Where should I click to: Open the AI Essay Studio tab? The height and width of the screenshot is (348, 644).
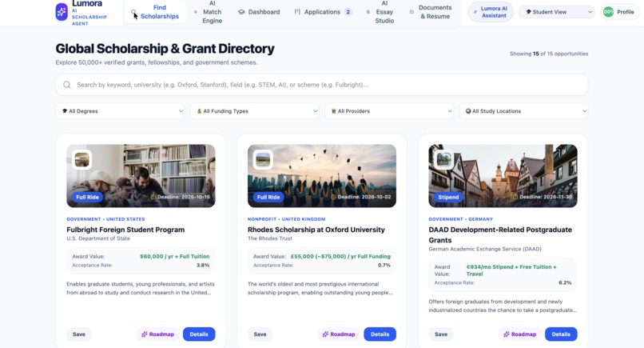pos(380,12)
